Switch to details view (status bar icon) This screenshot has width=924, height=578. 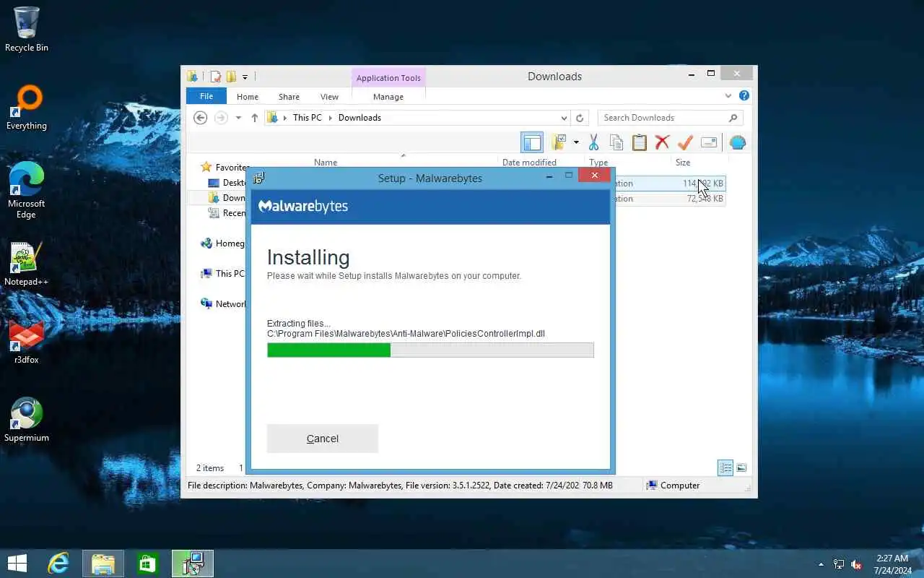725,468
